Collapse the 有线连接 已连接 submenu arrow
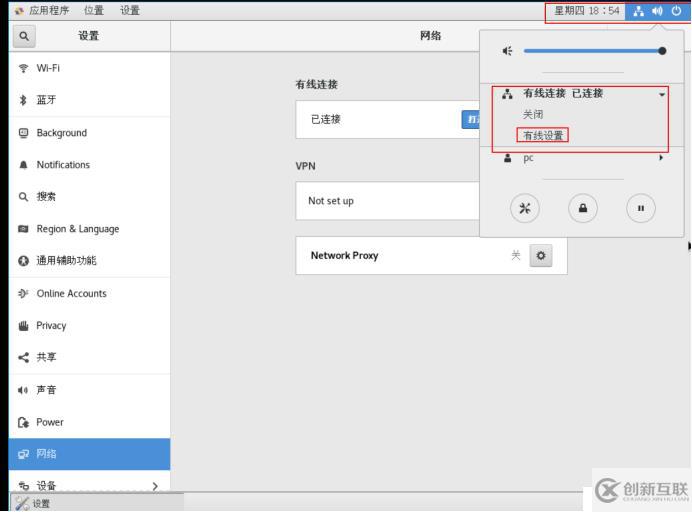The image size is (692, 512). click(x=662, y=94)
